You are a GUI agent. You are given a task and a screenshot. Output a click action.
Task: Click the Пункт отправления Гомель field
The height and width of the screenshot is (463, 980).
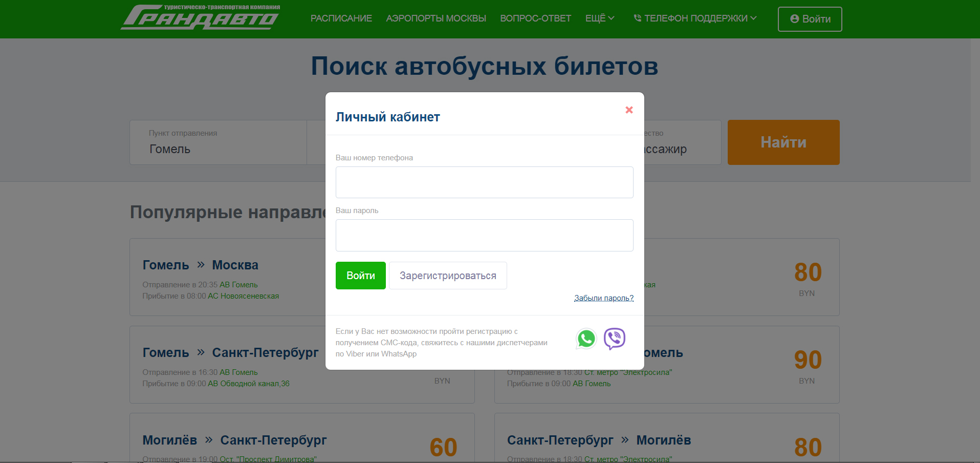(x=218, y=143)
